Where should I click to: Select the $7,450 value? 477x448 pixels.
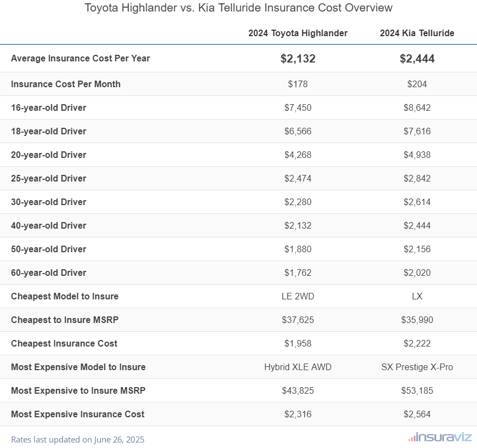(x=298, y=107)
